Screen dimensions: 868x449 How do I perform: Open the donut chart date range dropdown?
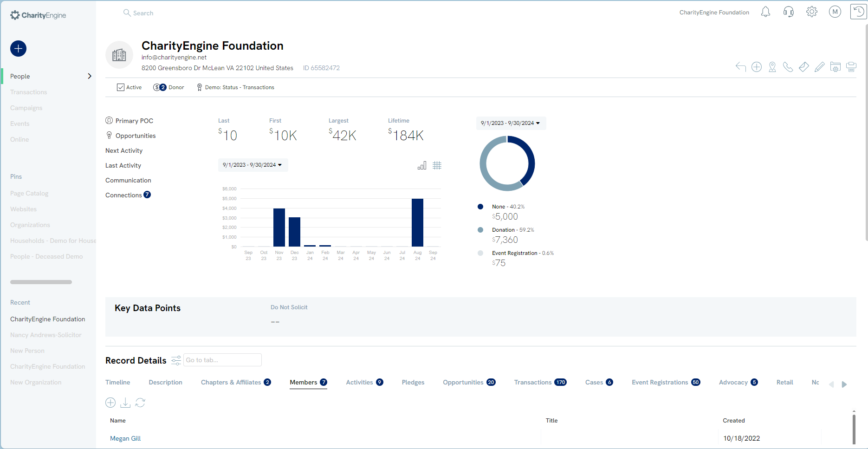tap(511, 123)
